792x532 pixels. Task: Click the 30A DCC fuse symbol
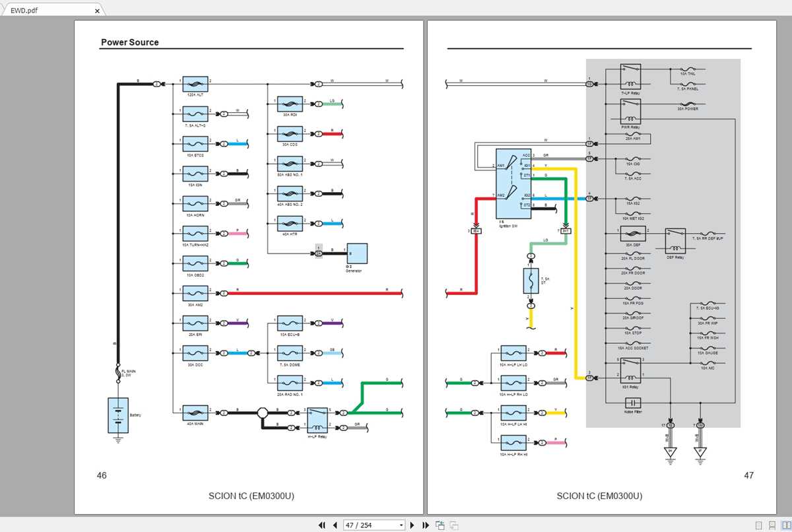[x=195, y=353]
